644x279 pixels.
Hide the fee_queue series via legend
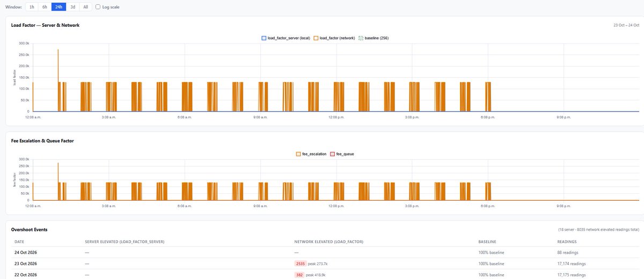point(342,154)
